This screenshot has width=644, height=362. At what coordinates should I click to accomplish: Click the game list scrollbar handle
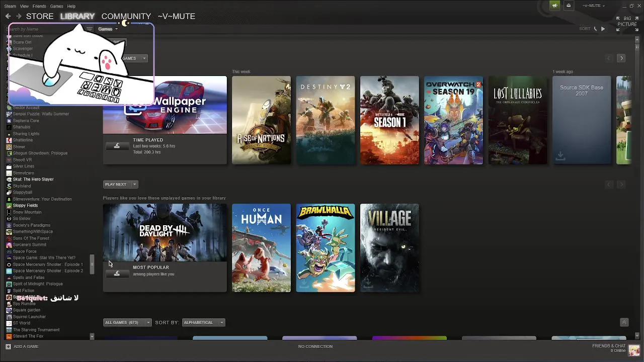click(92, 264)
